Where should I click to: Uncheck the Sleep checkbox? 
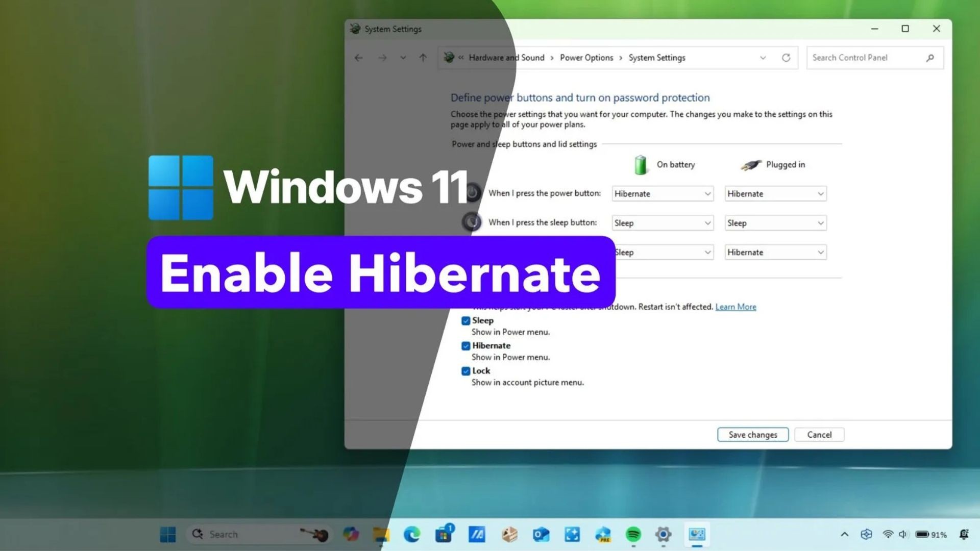(x=465, y=321)
